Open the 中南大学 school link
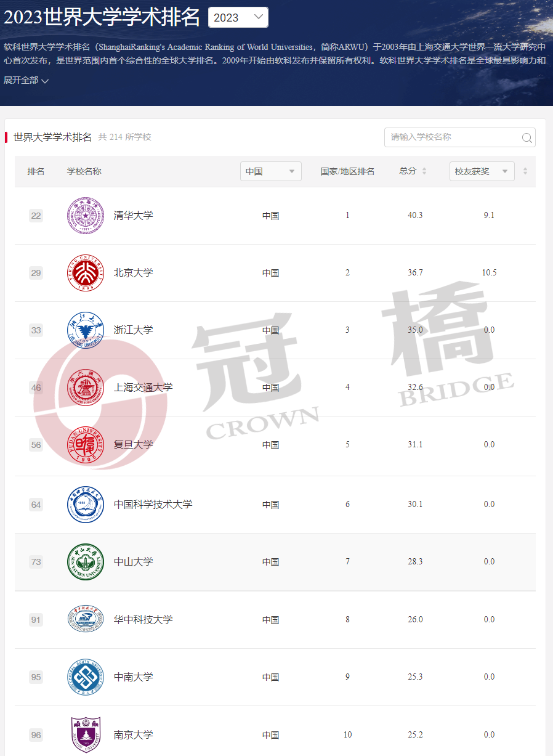 click(134, 677)
